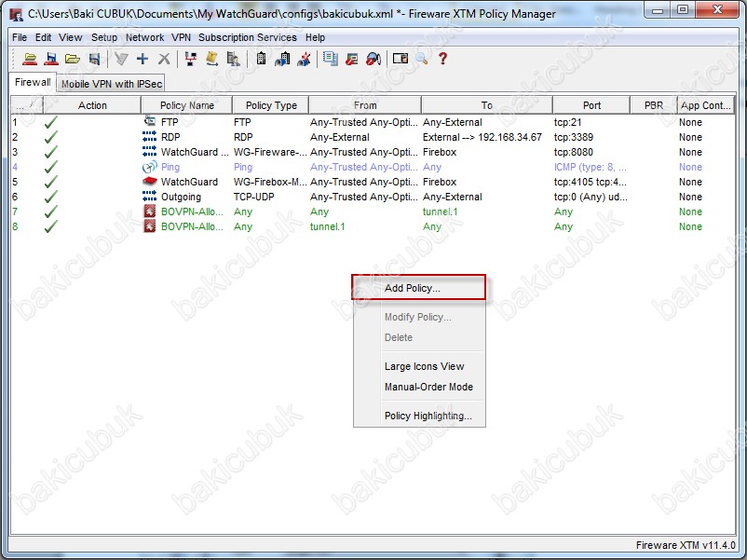Switch to the Firewall tab
The width and height of the screenshot is (747, 560).
pos(33,82)
